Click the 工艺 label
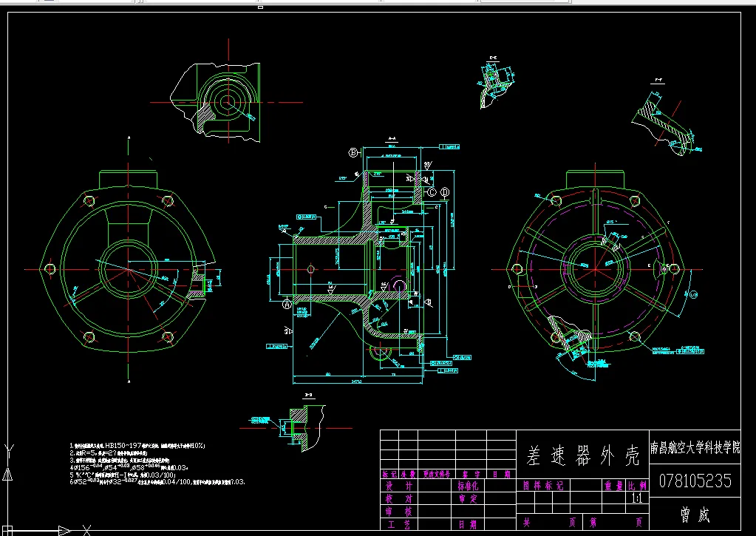Screen dimensions: 756x536 [399, 524]
